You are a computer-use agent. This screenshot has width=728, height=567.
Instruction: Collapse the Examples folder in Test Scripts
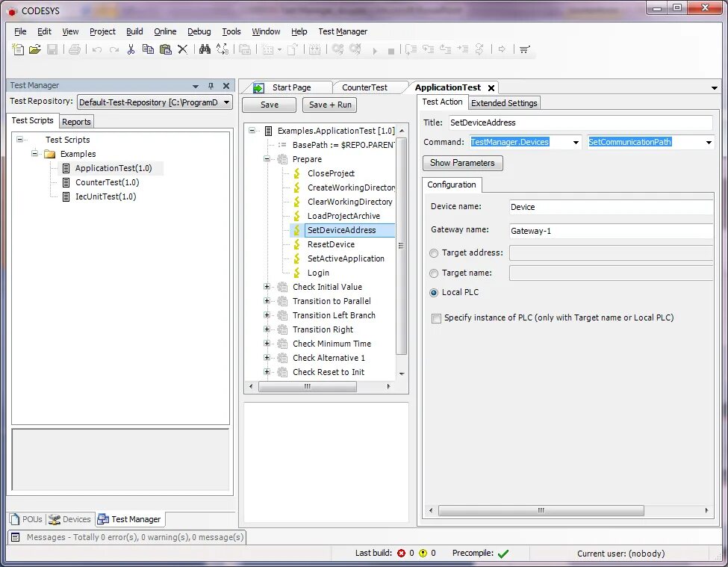(35, 154)
